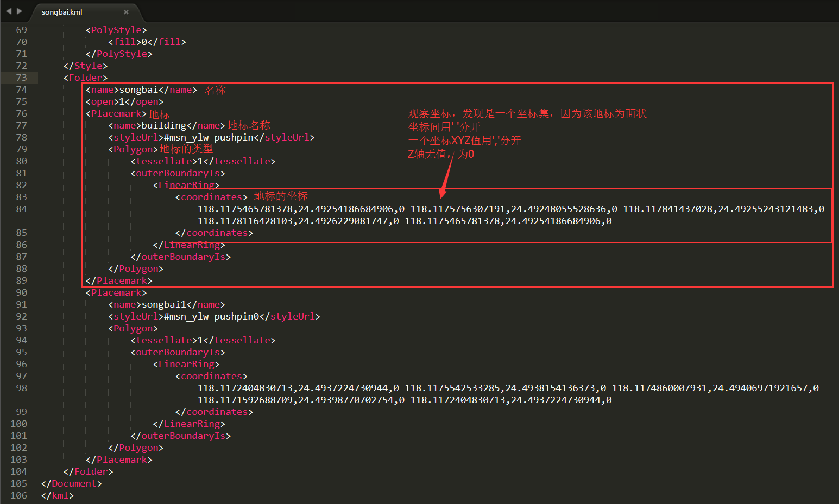The image size is (839, 504).
Task: Click line number 84 in the gutter
Action: tap(21, 209)
